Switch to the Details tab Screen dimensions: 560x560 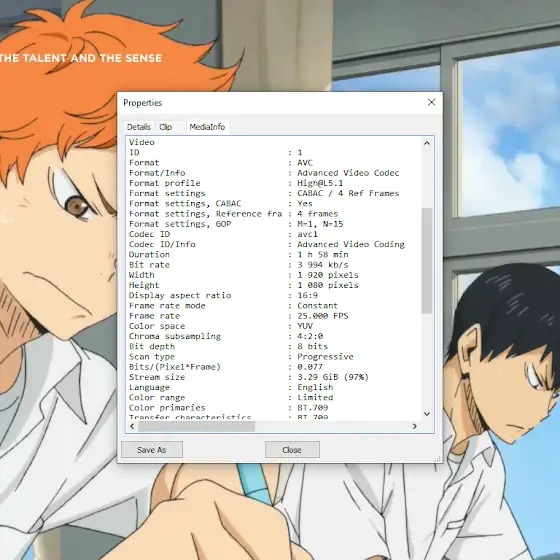[139, 127]
